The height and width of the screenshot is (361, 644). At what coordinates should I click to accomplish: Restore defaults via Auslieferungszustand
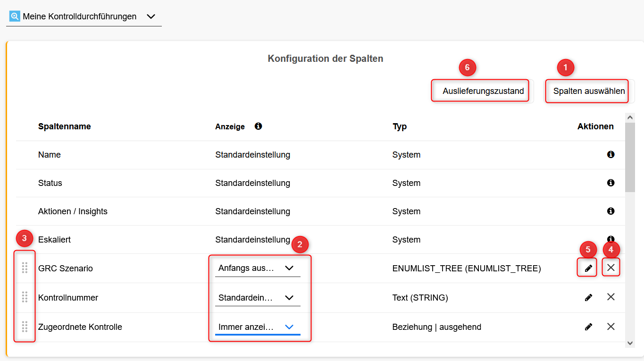click(x=480, y=91)
